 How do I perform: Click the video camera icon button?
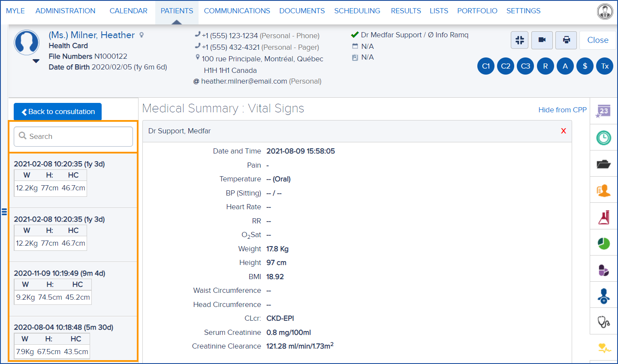[x=542, y=40]
